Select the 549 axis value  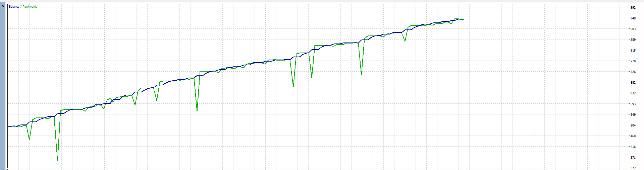(633, 115)
